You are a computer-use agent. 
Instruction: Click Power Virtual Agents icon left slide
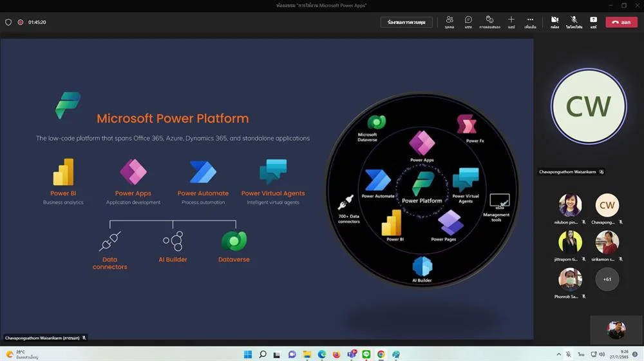(x=273, y=171)
